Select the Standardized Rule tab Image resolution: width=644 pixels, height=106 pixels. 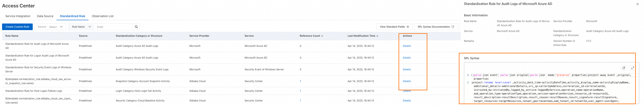(72, 16)
